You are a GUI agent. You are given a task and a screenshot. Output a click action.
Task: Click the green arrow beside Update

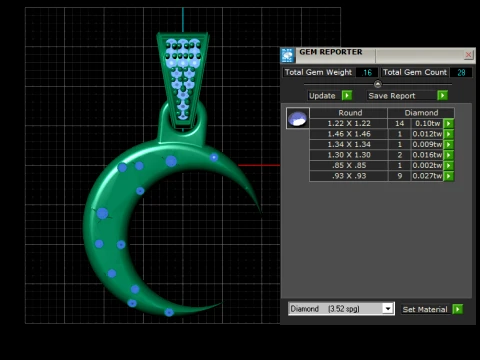pyautogui.click(x=347, y=96)
